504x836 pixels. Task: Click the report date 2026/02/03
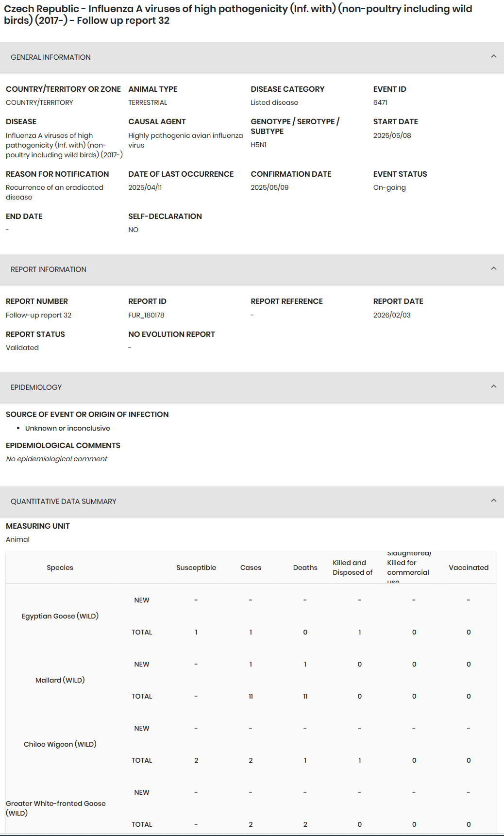392,315
